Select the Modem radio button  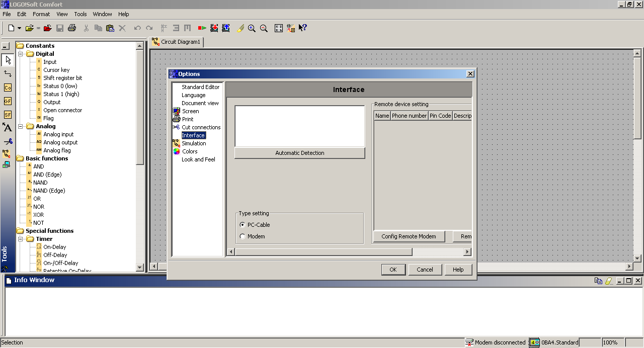click(243, 236)
